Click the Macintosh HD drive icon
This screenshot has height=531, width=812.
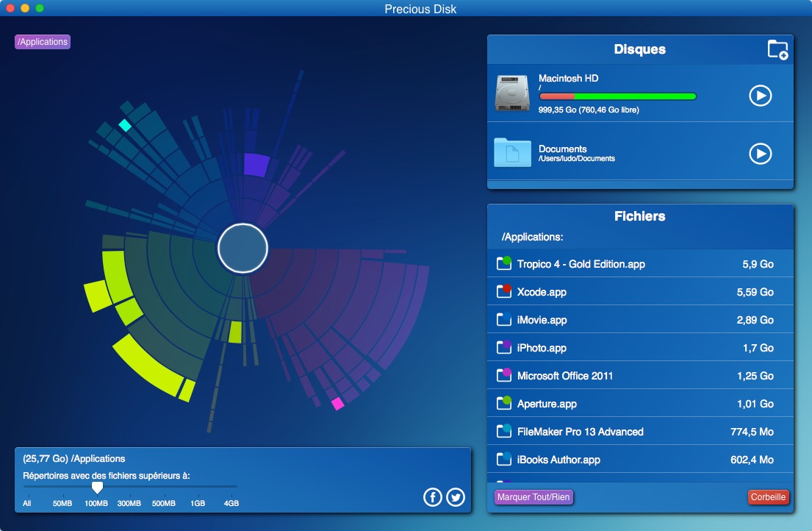pyautogui.click(x=512, y=93)
